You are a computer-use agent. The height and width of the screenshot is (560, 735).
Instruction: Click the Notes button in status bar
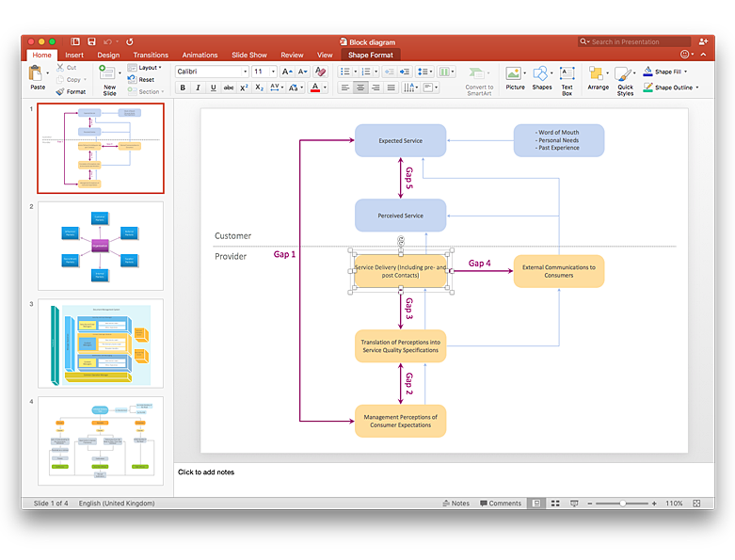coord(455,504)
